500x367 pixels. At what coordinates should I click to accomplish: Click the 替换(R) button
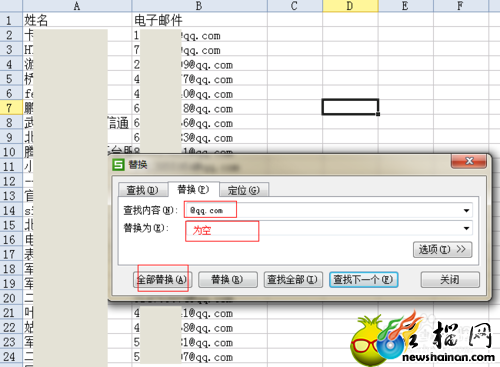228,279
